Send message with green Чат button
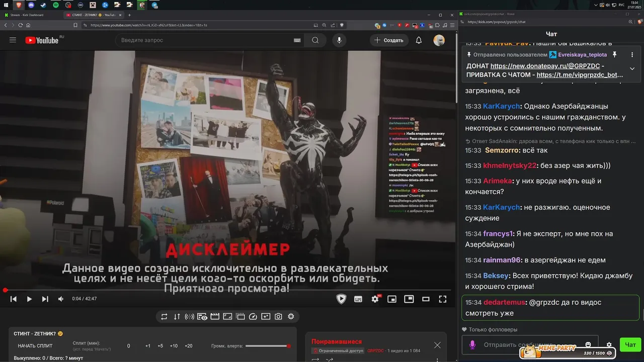This screenshot has width=644, height=362. (x=630, y=345)
